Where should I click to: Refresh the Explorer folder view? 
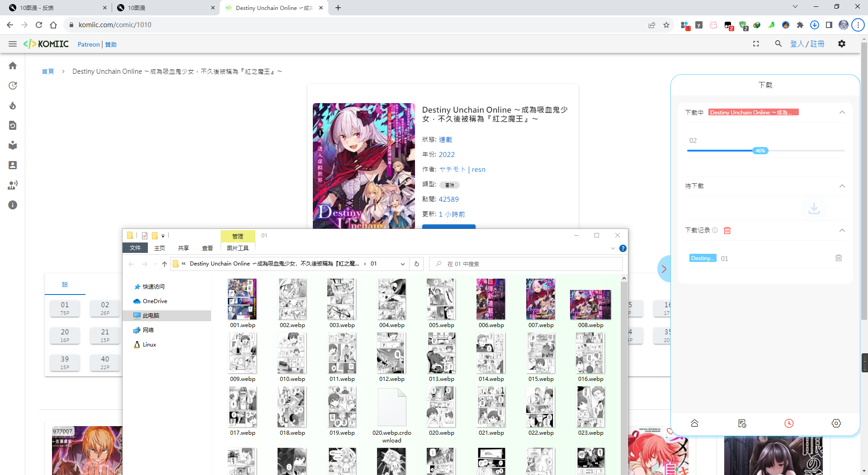(x=417, y=264)
